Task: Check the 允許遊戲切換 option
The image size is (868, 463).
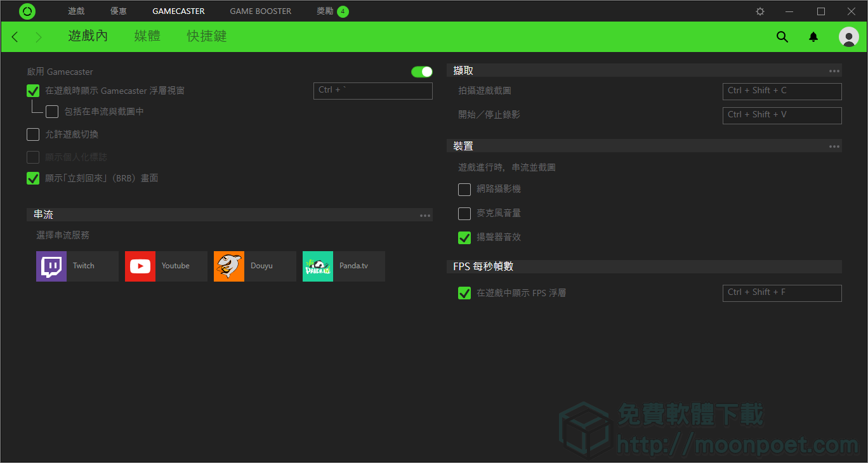Action: click(x=33, y=134)
